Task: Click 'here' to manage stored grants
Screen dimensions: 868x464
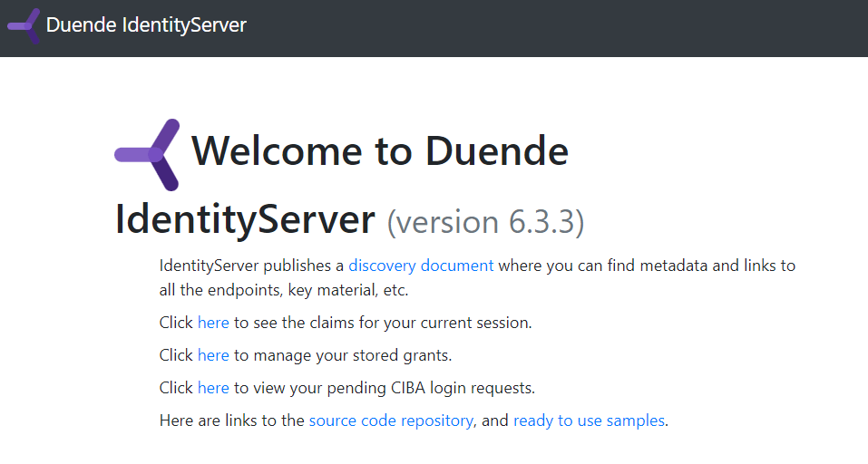Action: 213,355
